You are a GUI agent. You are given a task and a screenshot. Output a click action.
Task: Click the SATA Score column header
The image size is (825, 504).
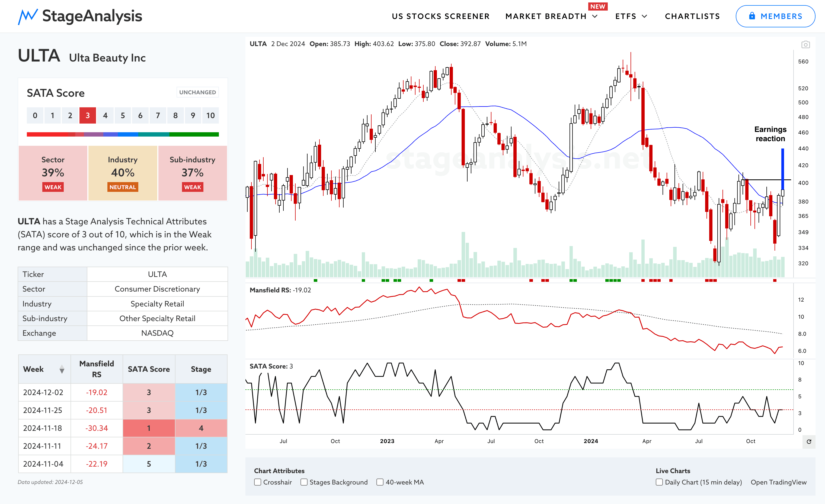click(149, 369)
